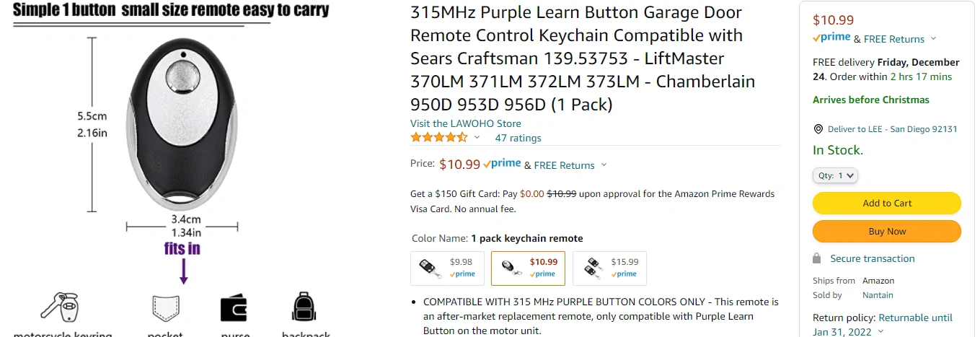Viewport: 980px width, 337px height.
Task: Visit the LAWOHO Store link
Action: (466, 123)
